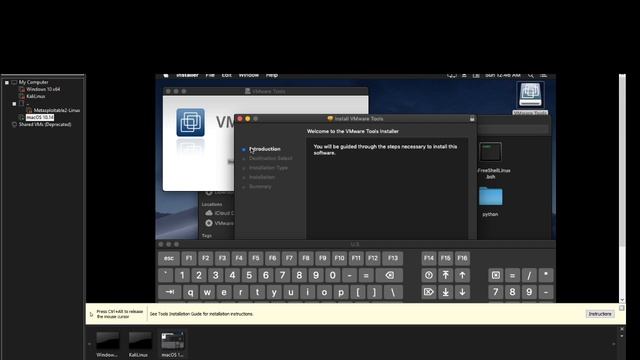Select Metasploitable2-Linux in the library
The height and width of the screenshot is (360, 640).
(x=57, y=110)
